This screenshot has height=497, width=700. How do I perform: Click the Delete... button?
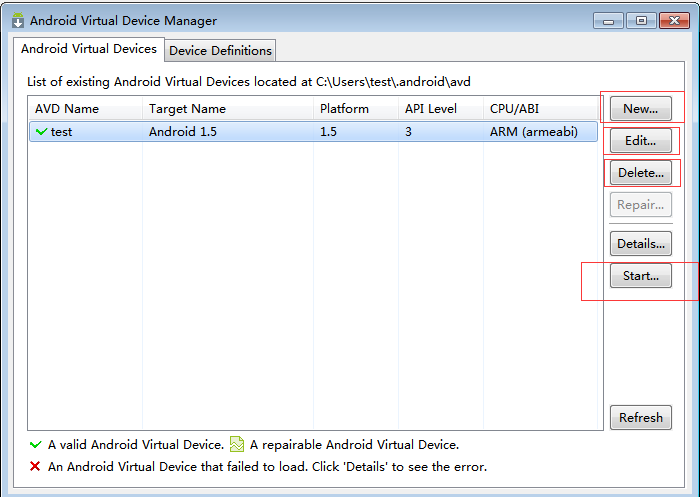[x=641, y=173]
